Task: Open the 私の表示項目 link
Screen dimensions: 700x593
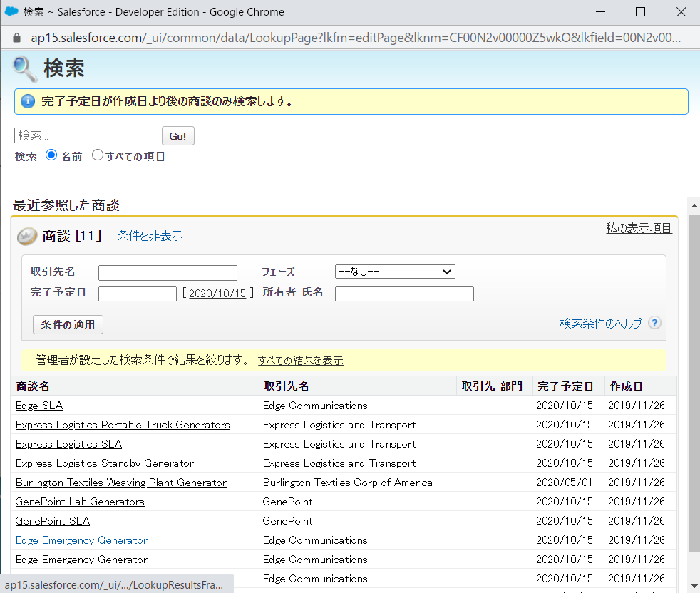Action: pyautogui.click(x=639, y=228)
